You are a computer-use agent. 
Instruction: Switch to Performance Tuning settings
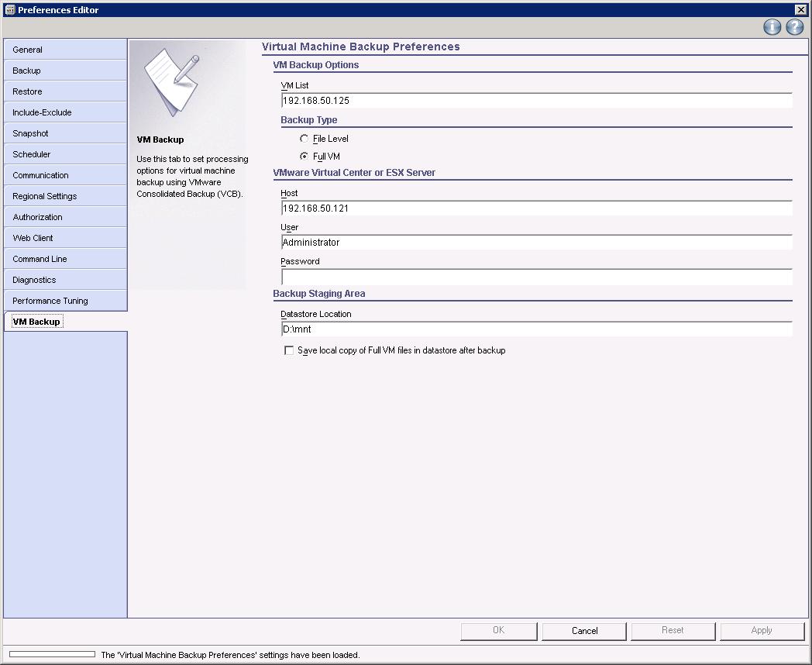pyautogui.click(x=65, y=301)
